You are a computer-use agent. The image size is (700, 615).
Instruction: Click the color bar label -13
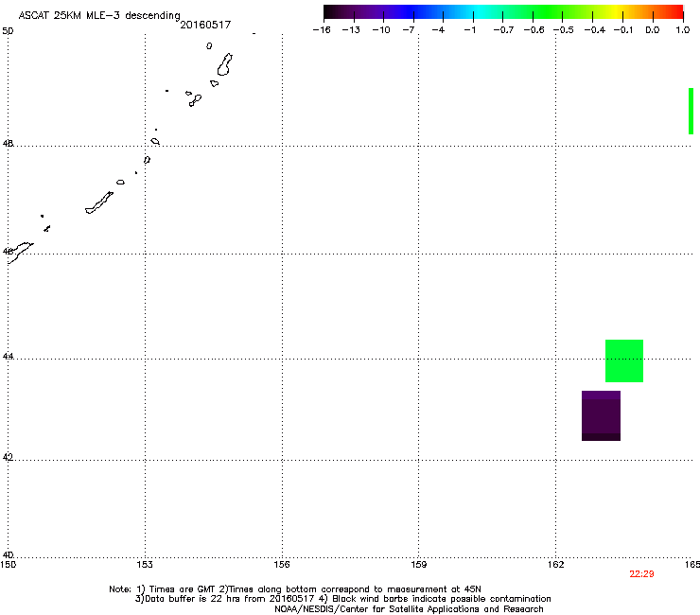tap(351, 30)
